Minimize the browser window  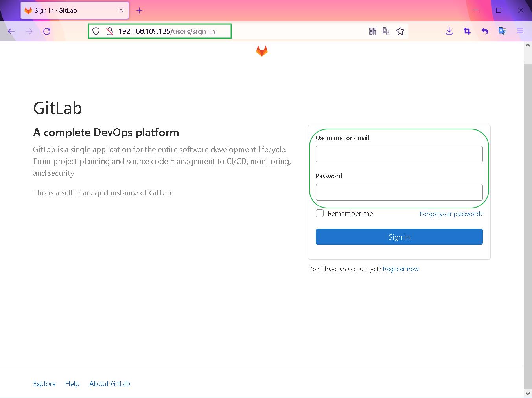[x=476, y=11]
